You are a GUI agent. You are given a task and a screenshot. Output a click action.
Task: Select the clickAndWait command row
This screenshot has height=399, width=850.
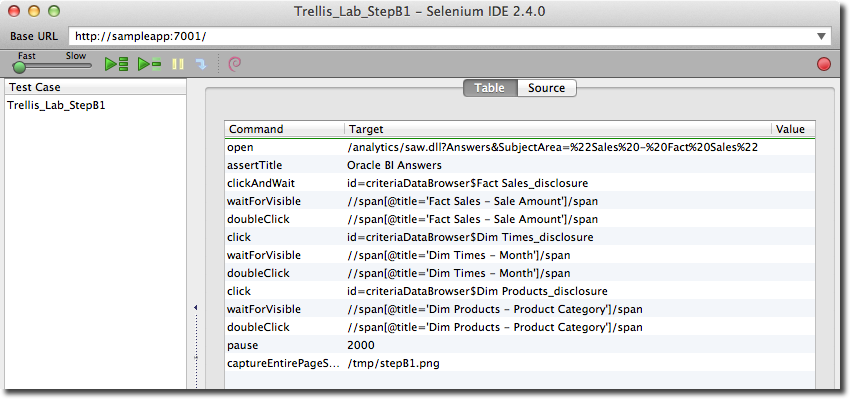click(520, 183)
